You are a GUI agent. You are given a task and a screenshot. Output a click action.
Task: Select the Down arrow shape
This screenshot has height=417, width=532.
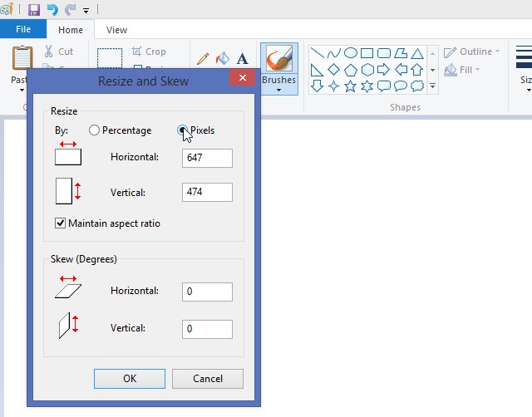pos(317,86)
